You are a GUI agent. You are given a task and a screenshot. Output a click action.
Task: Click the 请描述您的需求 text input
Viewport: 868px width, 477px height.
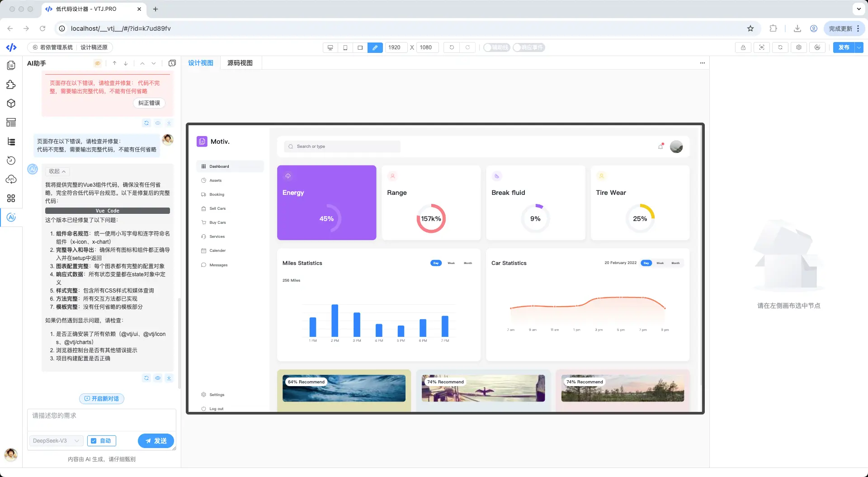point(102,420)
